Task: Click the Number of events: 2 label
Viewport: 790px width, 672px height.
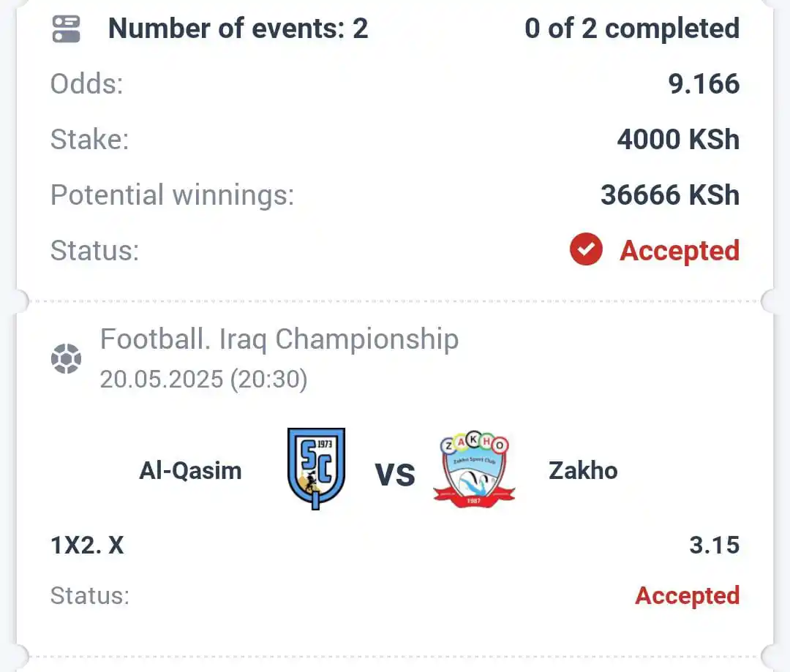Action: (238, 29)
